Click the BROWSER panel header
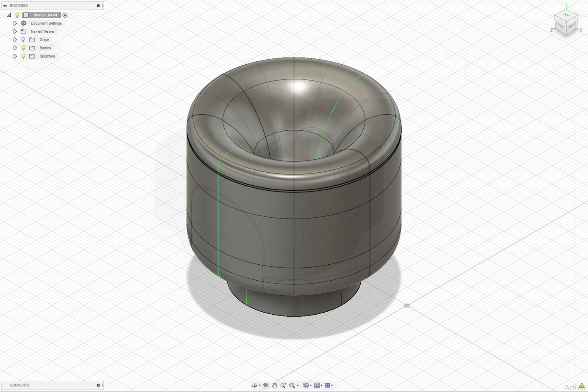Image resolution: width=588 pixels, height=392 pixels. click(19, 5)
